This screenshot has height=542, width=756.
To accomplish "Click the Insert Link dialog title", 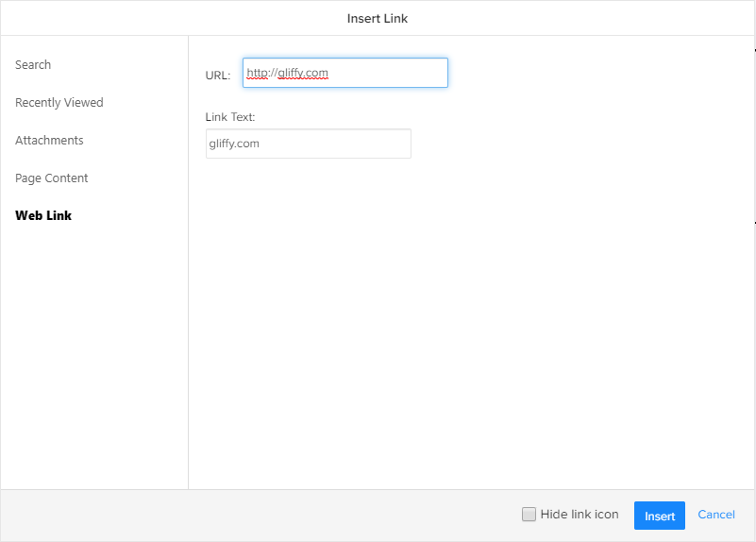I will pyautogui.click(x=377, y=18).
